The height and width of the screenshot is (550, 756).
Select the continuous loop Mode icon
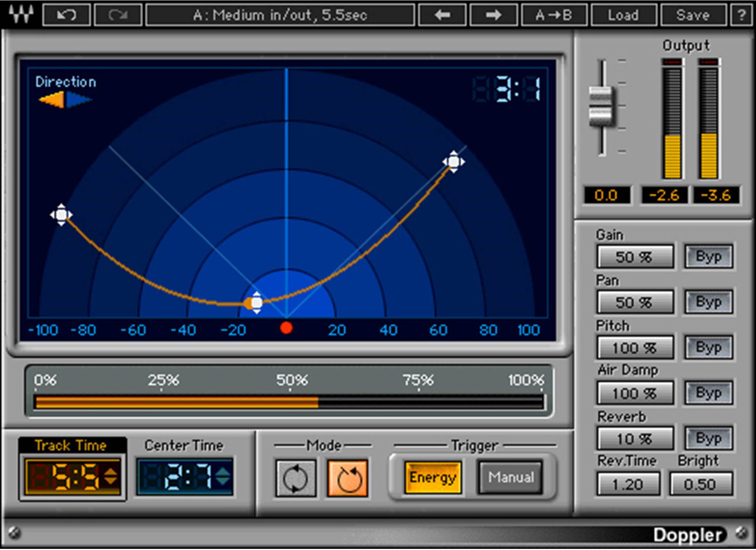[295, 477]
